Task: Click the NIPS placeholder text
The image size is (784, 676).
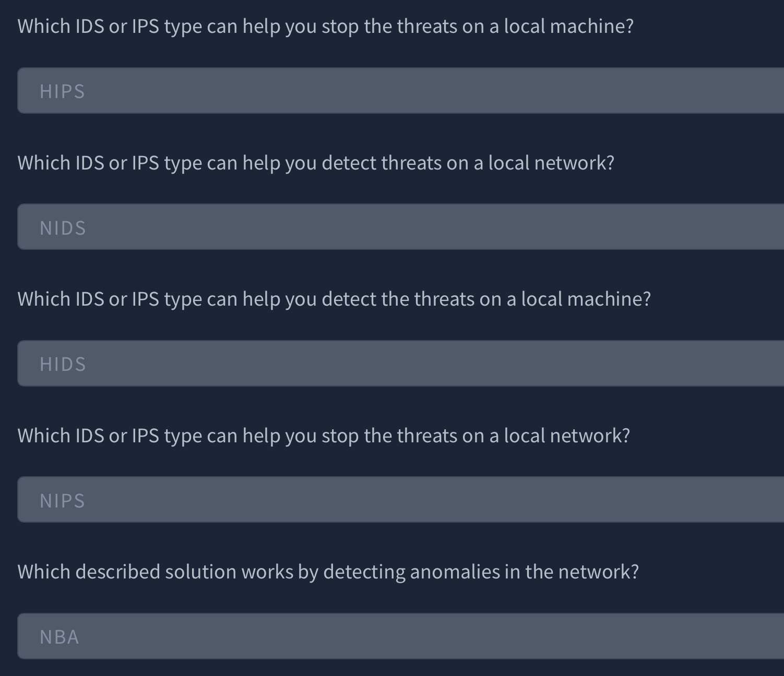Action: pos(62,501)
